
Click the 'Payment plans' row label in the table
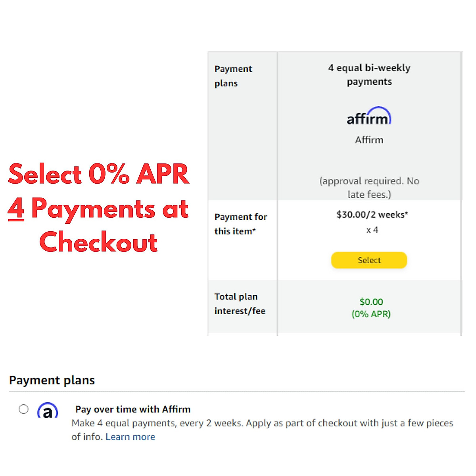coord(233,76)
